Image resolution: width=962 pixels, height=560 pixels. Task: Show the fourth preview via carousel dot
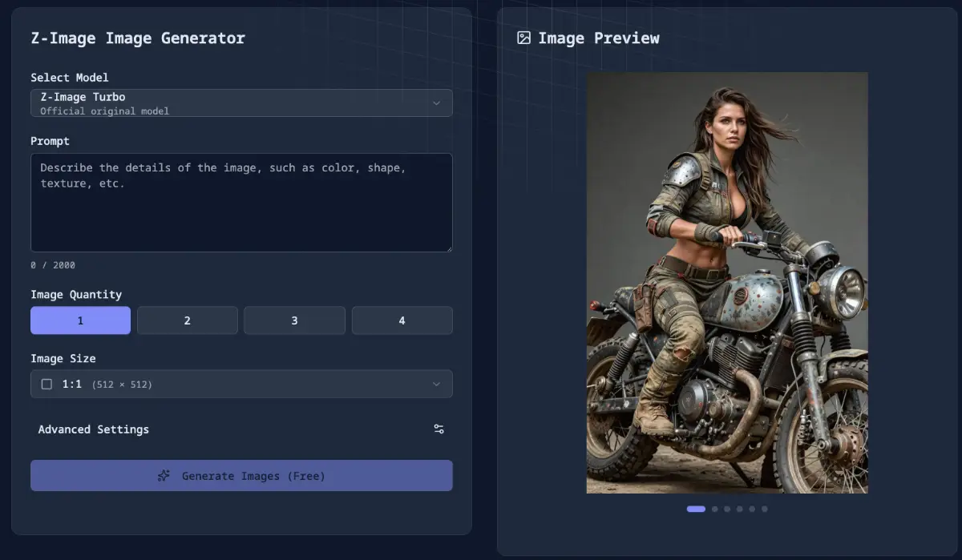pos(739,509)
